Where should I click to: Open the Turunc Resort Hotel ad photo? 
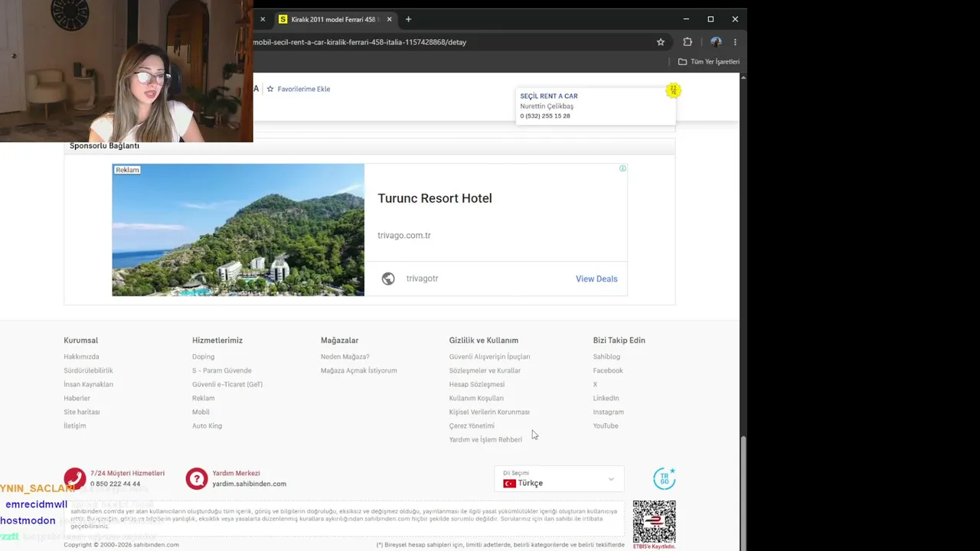(x=238, y=230)
